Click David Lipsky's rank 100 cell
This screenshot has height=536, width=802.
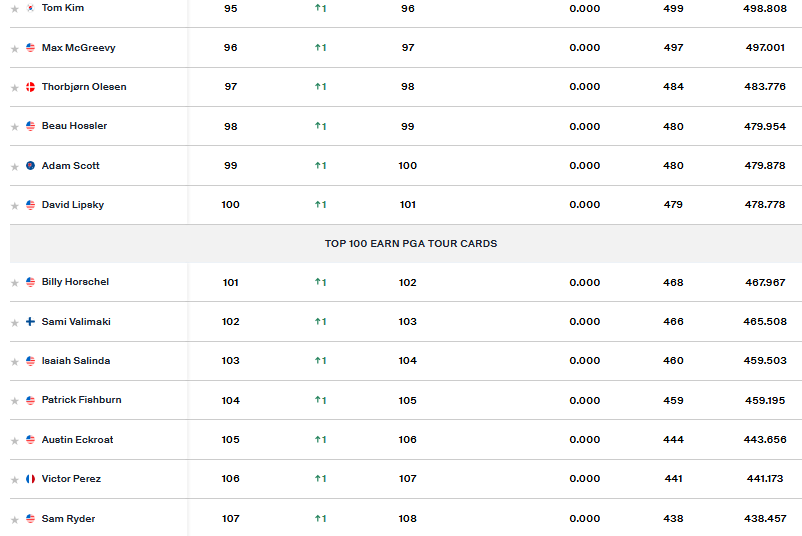[x=230, y=205]
